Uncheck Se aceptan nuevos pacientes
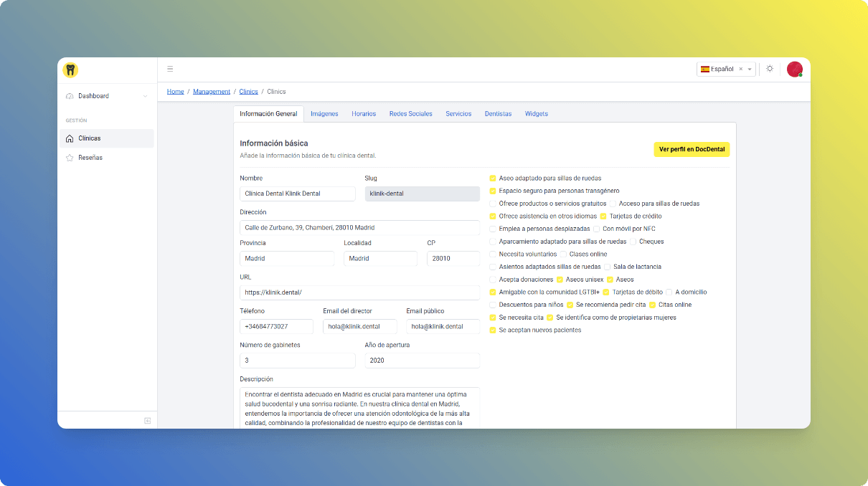 pyautogui.click(x=493, y=330)
